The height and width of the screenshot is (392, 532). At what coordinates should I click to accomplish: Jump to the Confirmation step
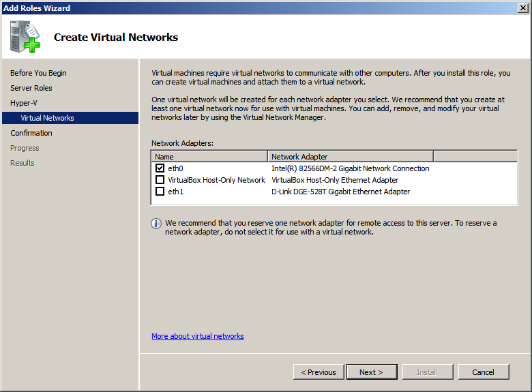[x=31, y=133]
